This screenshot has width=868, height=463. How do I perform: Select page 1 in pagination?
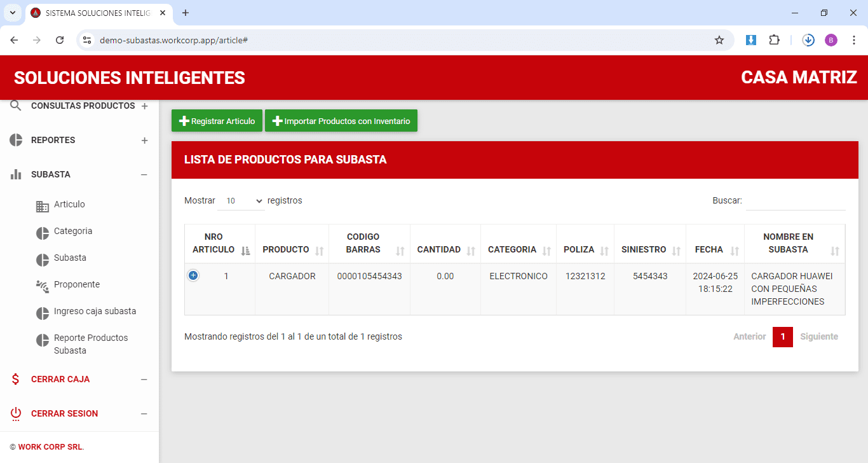[783, 336]
